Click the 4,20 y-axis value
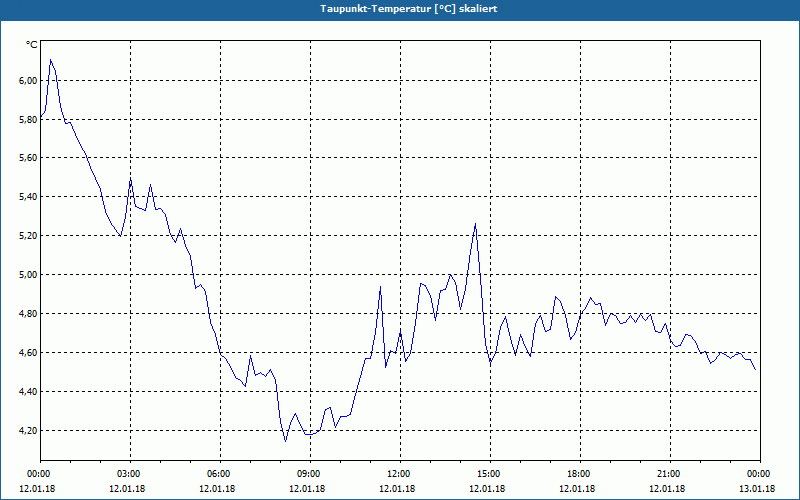 click(29, 431)
